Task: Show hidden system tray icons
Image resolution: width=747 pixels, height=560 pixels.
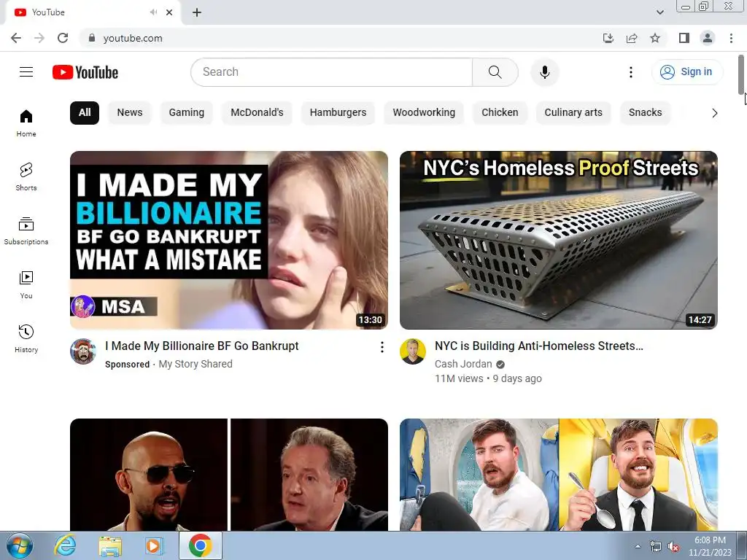Action: point(638,546)
